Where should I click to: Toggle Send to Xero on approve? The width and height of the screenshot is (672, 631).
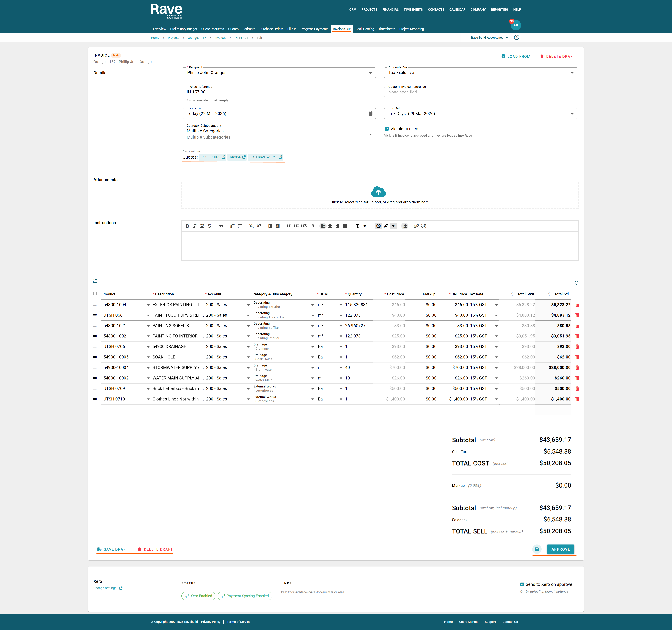(522, 584)
